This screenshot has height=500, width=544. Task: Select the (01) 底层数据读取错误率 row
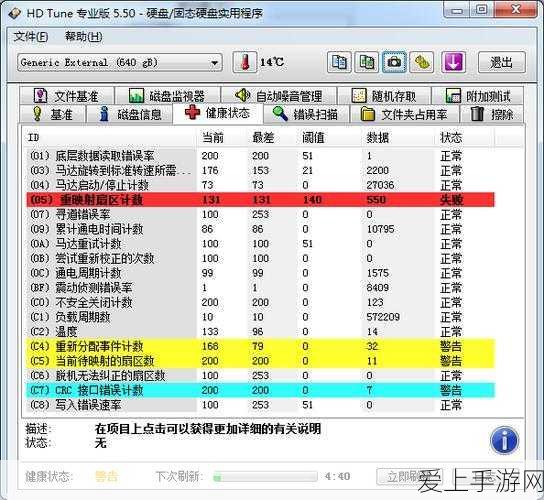coord(261,156)
